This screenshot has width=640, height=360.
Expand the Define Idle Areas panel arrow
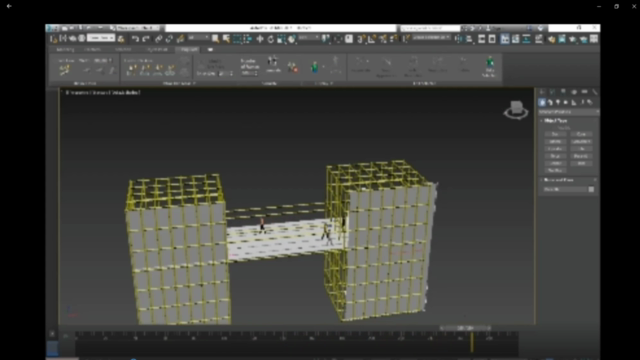(x=194, y=83)
